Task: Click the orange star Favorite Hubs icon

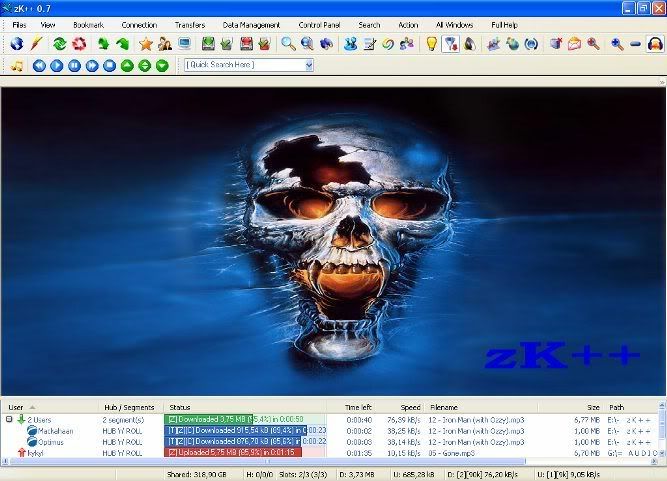Action: (x=146, y=44)
